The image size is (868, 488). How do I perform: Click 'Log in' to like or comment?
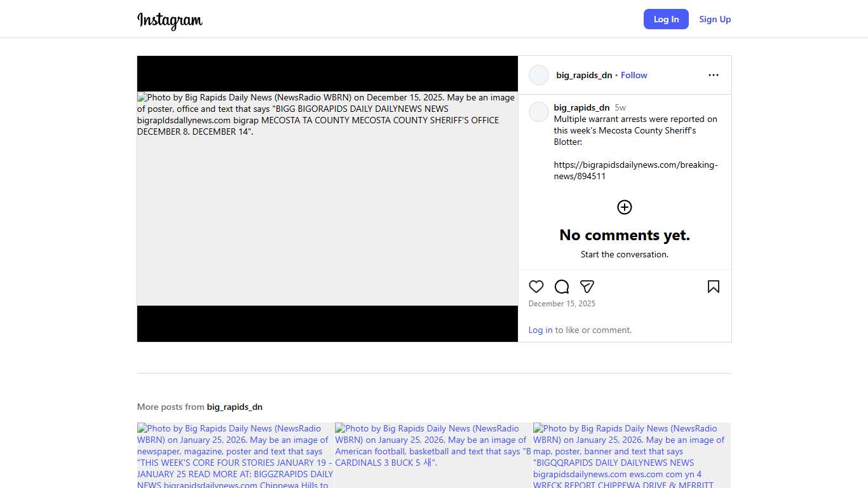tap(540, 330)
